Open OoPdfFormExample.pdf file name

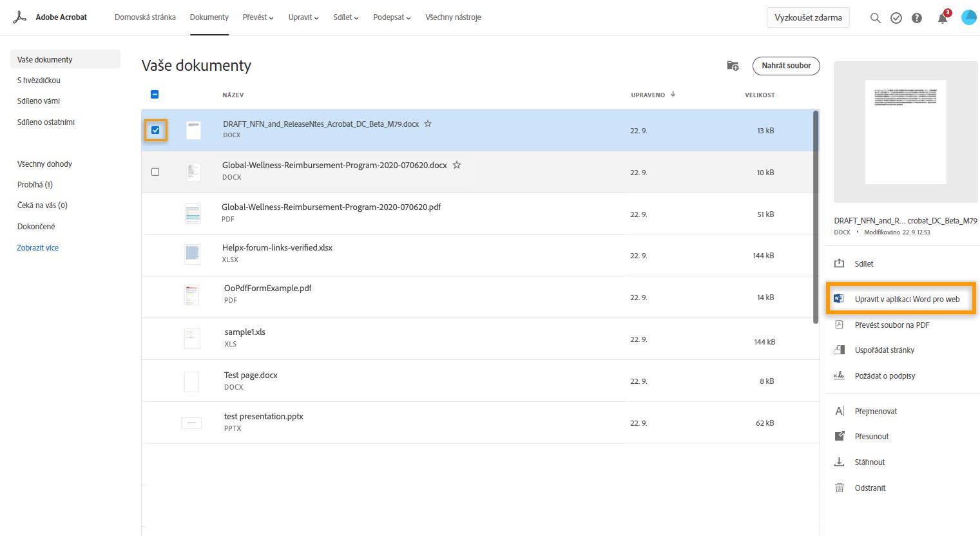tap(267, 289)
